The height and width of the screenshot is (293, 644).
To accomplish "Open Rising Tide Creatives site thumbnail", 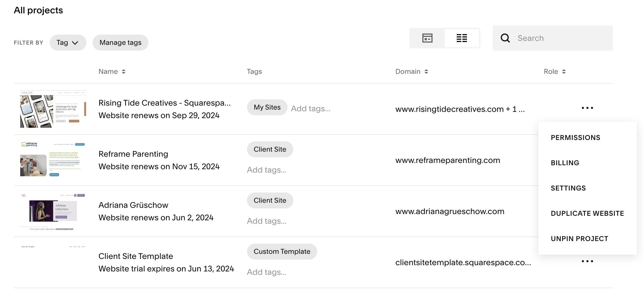I will tap(53, 109).
